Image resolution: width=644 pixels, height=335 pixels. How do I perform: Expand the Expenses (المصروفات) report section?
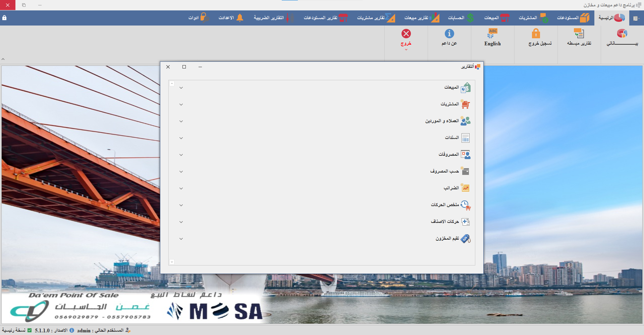click(x=181, y=155)
